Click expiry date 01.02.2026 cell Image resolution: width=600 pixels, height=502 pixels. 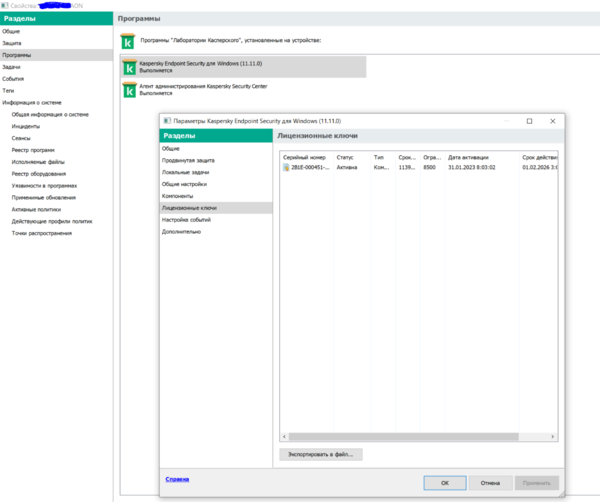coord(540,167)
